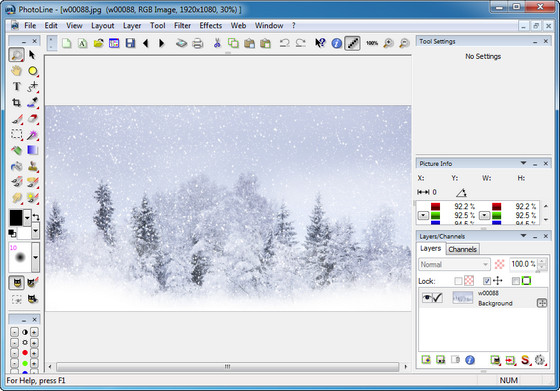Open a file with the folder icon
Image resolution: width=560 pixels, height=391 pixels.
pos(98,43)
